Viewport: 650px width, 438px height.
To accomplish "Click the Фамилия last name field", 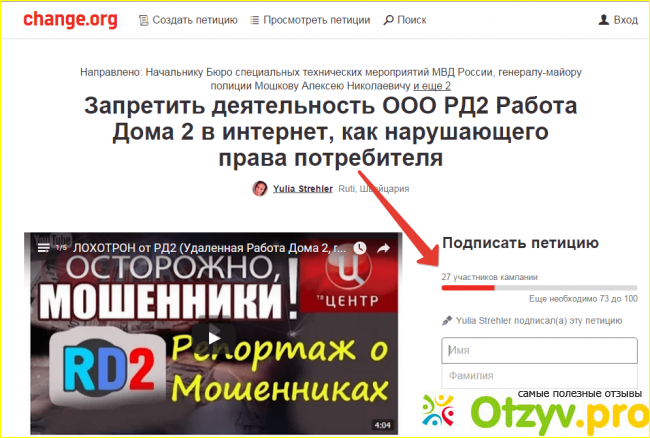I will (539, 376).
